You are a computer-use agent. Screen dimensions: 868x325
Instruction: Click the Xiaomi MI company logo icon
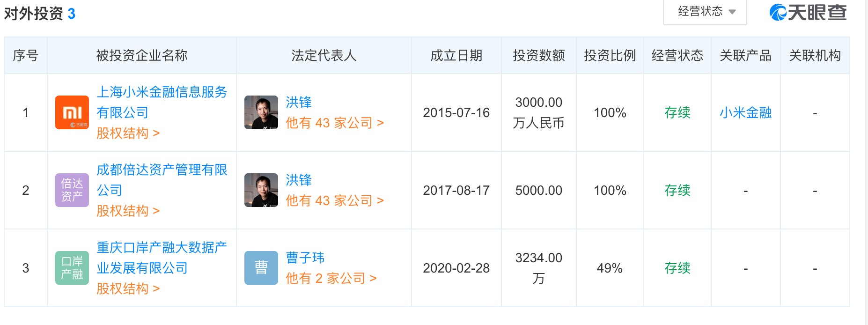pyautogui.click(x=72, y=112)
